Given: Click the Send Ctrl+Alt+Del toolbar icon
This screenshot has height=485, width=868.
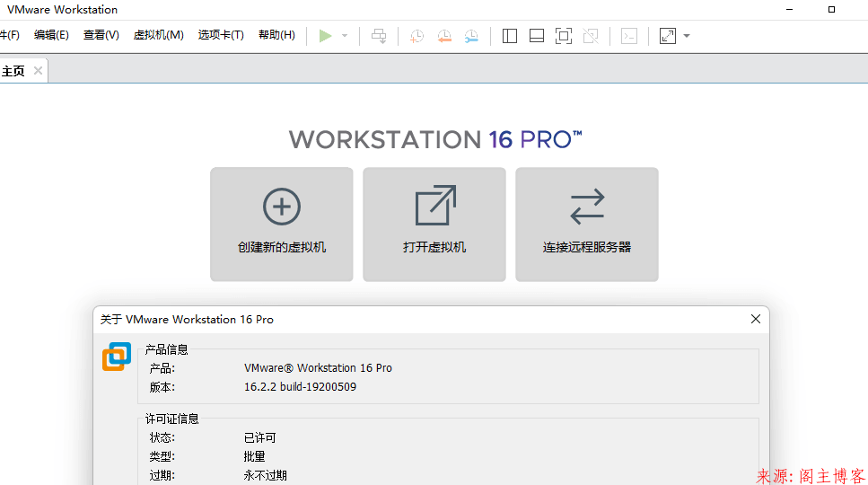Looking at the screenshot, I should [x=379, y=36].
